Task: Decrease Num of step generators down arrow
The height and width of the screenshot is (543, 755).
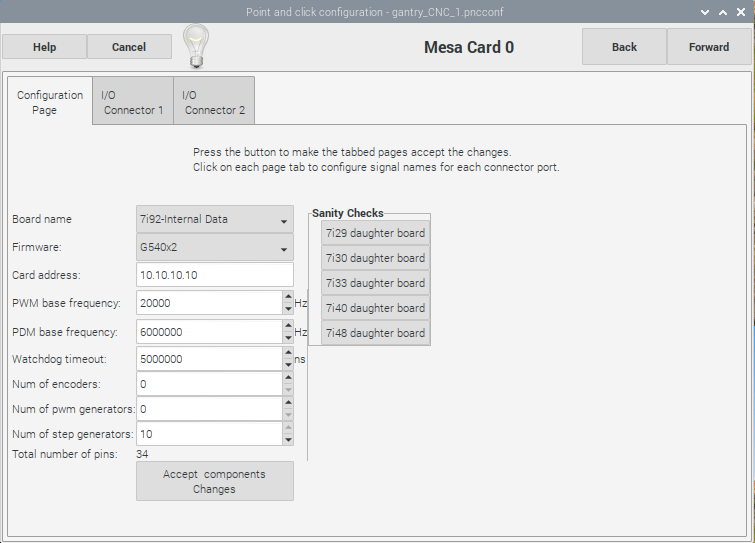Action: tap(288, 440)
